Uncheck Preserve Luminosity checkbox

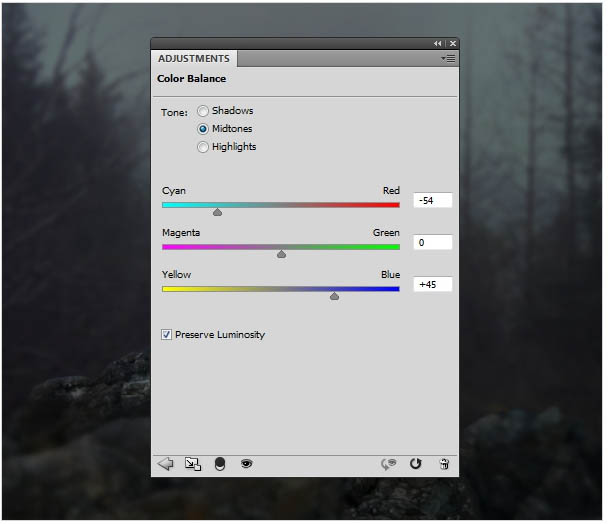[166, 334]
